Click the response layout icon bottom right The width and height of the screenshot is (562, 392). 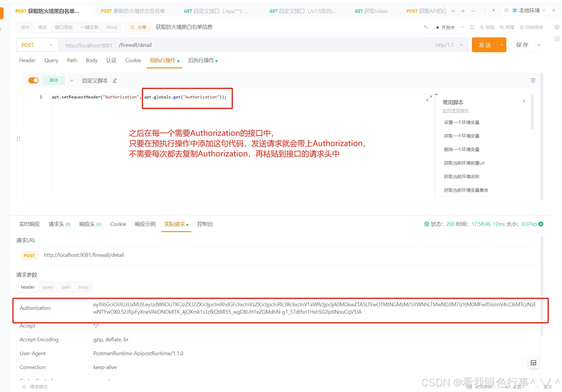coord(533,363)
